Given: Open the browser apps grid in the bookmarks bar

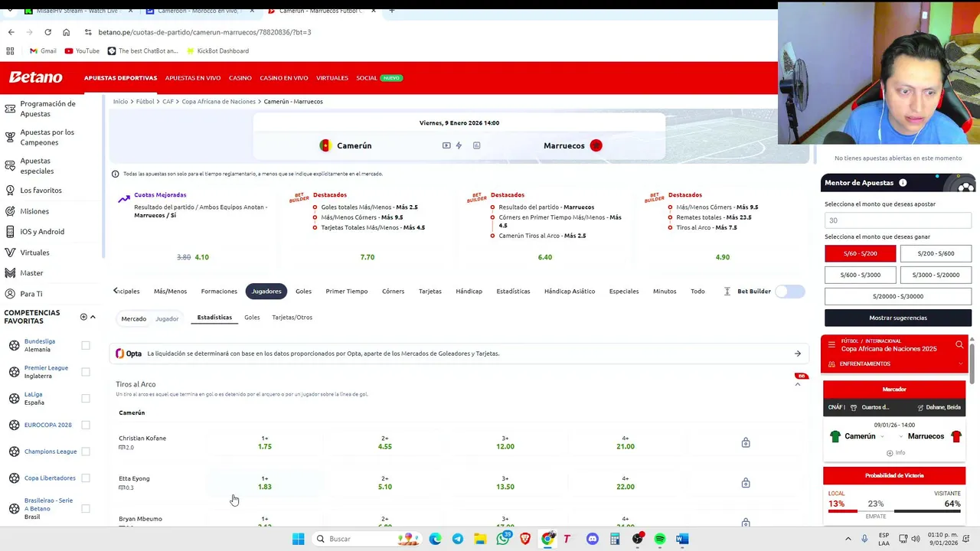Looking at the screenshot, I should (10, 51).
